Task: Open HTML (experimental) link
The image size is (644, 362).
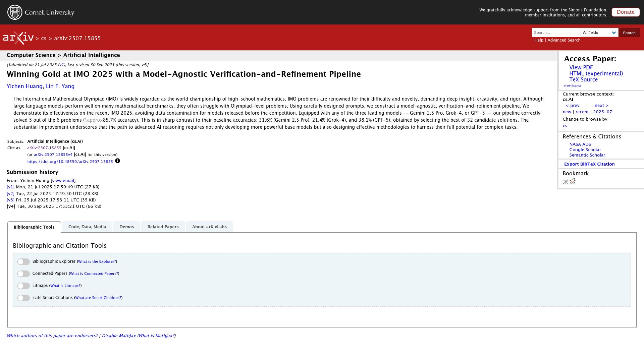Action: click(596, 74)
